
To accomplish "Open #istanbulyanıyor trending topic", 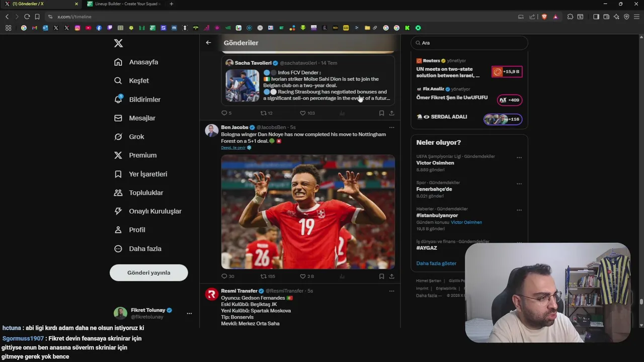I will point(437,215).
